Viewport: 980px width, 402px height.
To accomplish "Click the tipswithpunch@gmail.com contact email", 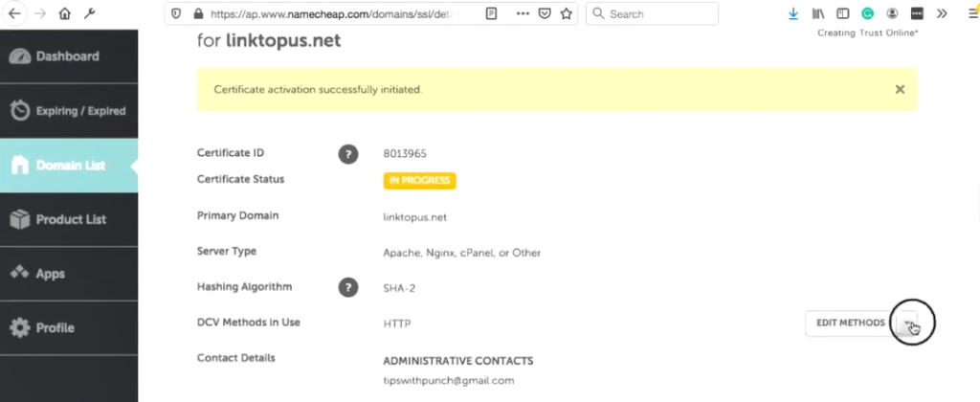I will click(x=449, y=380).
